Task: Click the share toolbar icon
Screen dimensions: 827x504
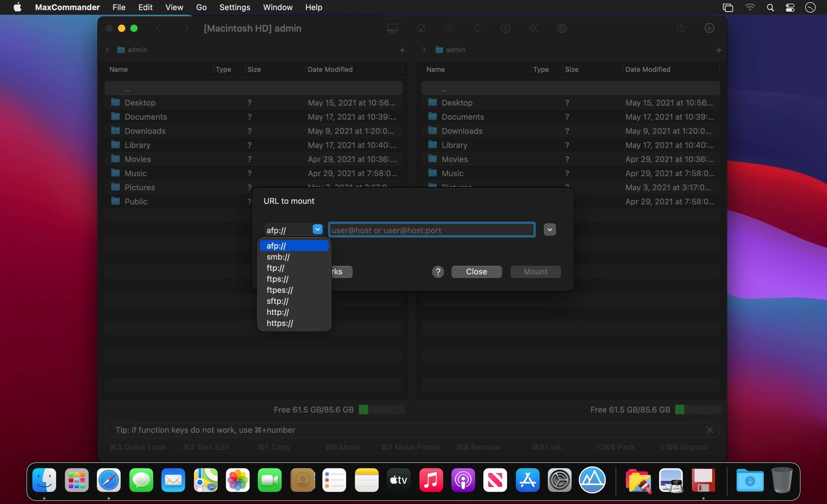Action: click(680, 28)
